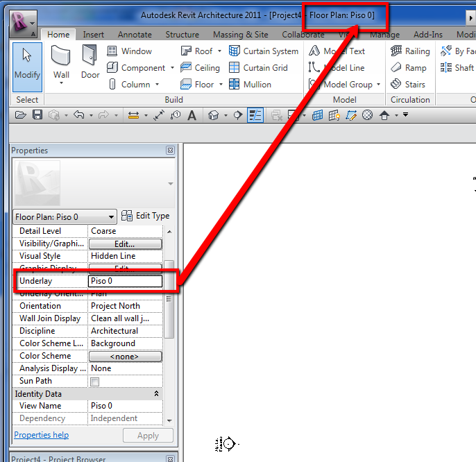Image resolution: width=476 pixels, height=462 pixels.
Task: Select the Modify tool
Action: point(27,67)
